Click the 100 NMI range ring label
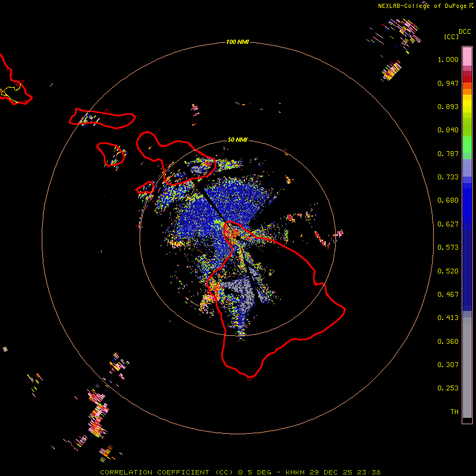The height and width of the screenshot is (476, 476). coord(237,42)
